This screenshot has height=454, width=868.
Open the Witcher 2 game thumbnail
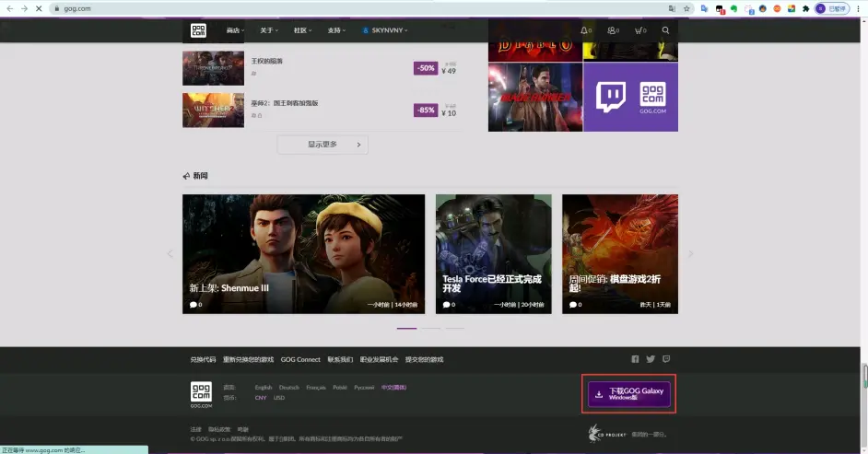213,110
